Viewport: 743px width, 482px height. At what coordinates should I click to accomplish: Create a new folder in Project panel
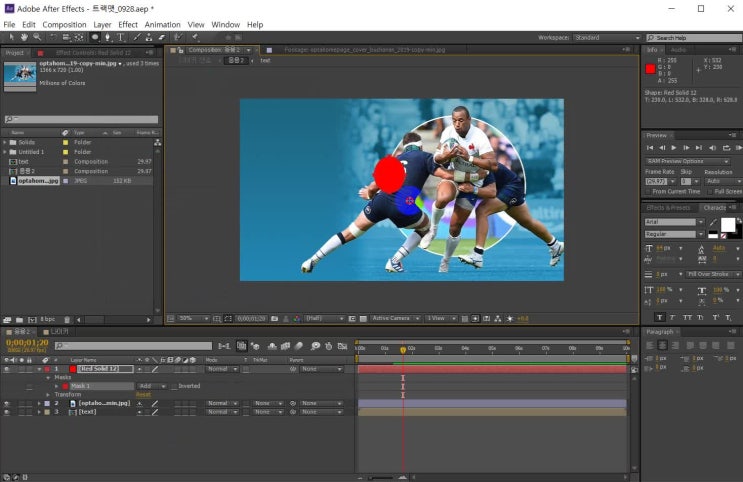(x=19, y=320)
